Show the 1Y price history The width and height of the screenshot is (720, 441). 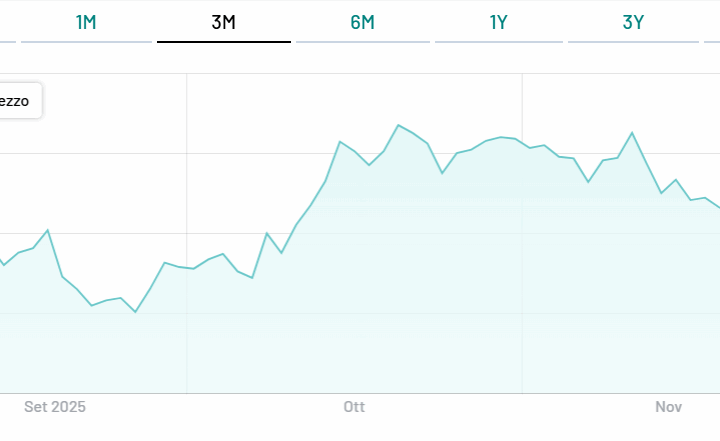coord(499,22)
